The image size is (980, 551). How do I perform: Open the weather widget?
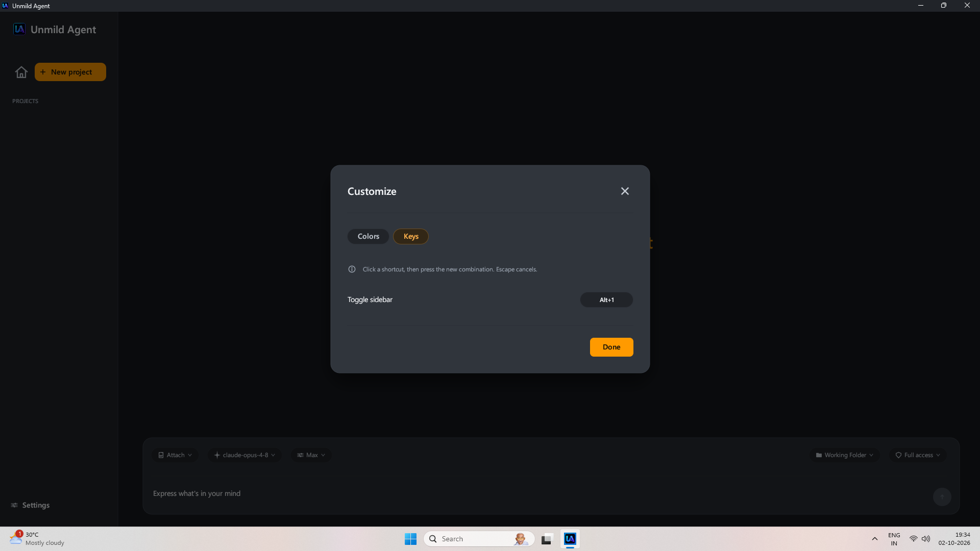click(x=37, y=539)
